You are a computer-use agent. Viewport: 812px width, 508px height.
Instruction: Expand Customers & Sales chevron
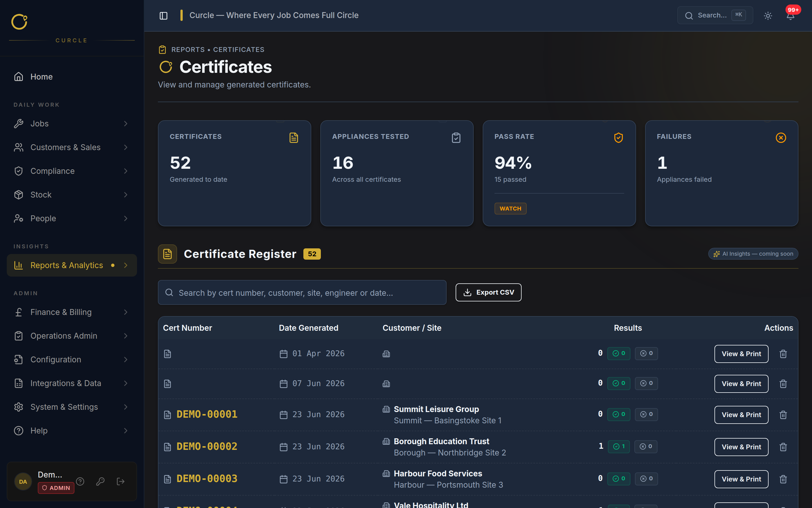[x=125, y=147]
